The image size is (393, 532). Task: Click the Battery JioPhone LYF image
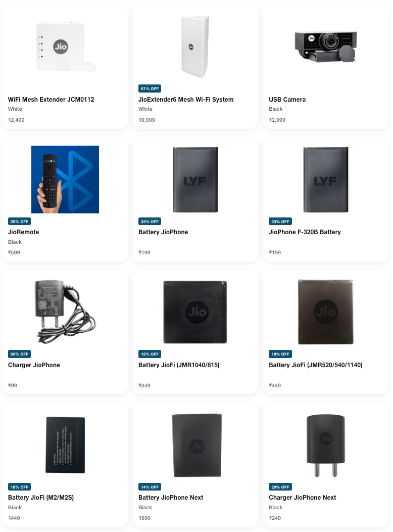[x=195, y=180]
